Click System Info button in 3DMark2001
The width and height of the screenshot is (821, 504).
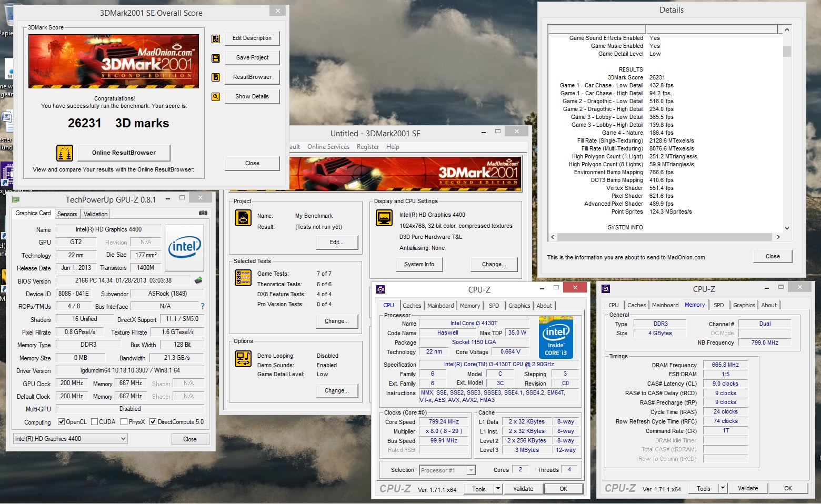pyautogui.click(x=419, y=264)
